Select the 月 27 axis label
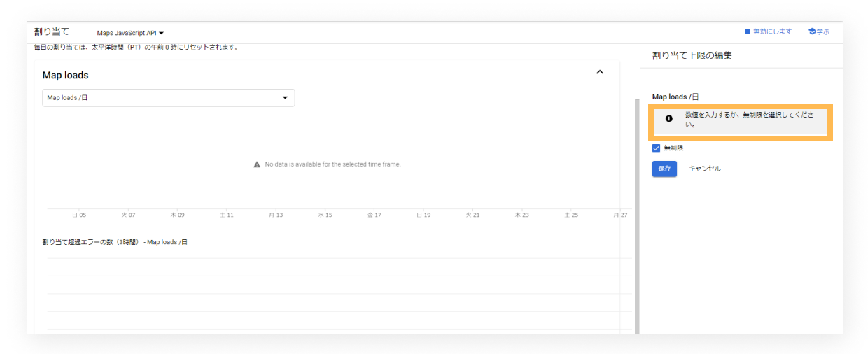Image resolution: width=868 pixels, height=354 pixels. [x=620, y=215]
